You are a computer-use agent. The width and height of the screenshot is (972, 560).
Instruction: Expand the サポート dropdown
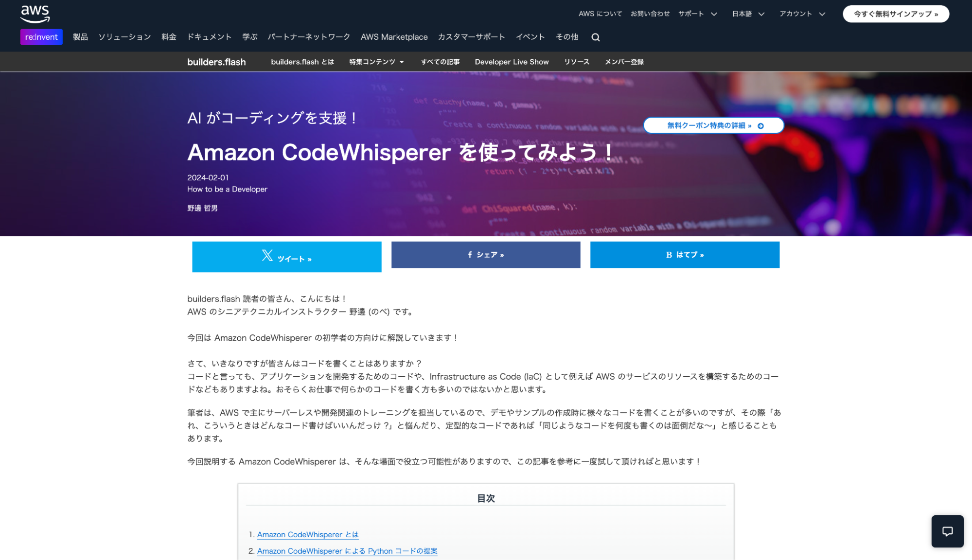[x=698, y=14]
